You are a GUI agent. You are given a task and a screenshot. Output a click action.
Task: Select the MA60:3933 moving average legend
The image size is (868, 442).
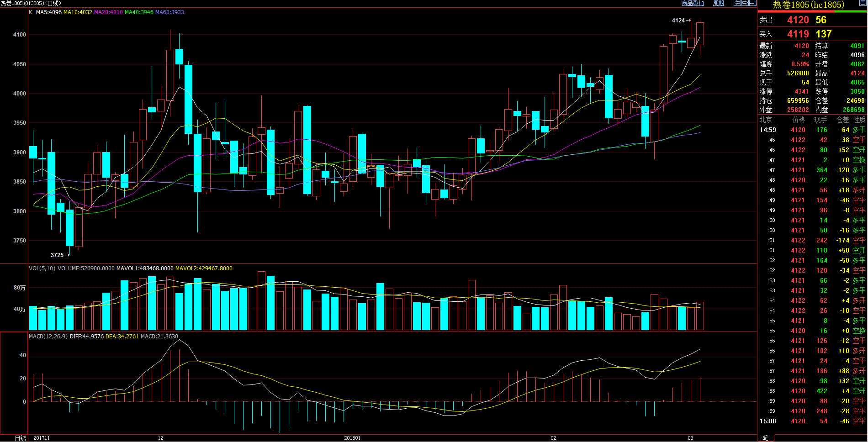click(169, 12)
